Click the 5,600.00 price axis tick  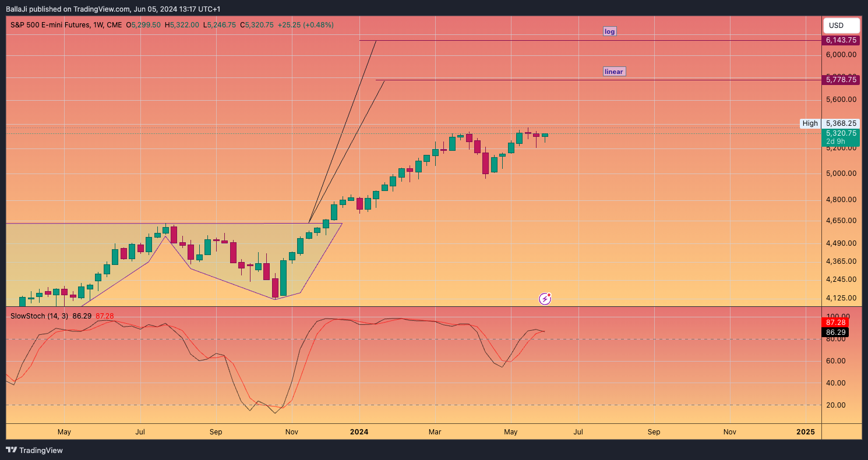click(x=841, y=100)
